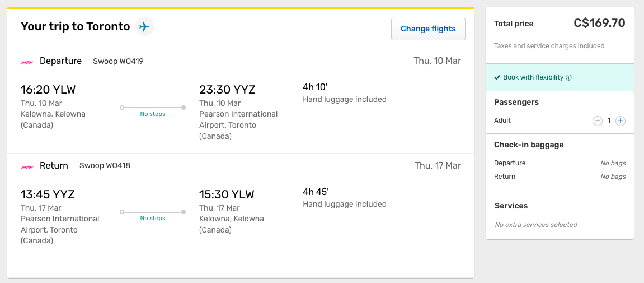This screenshot has width=644, height=283.
Task: Click the Swoop logo next to Departure
Action: (27, 62)
